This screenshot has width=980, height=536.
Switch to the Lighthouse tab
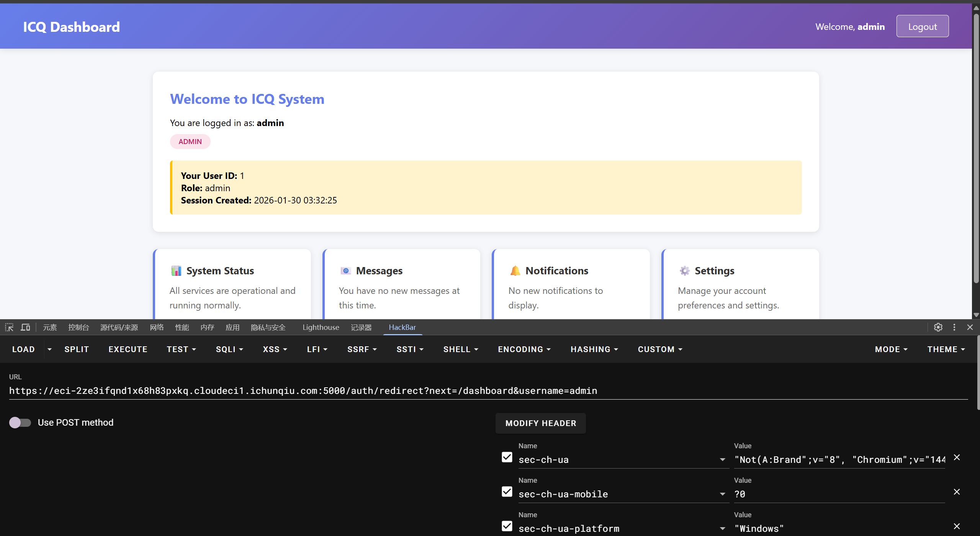[321, 327]
